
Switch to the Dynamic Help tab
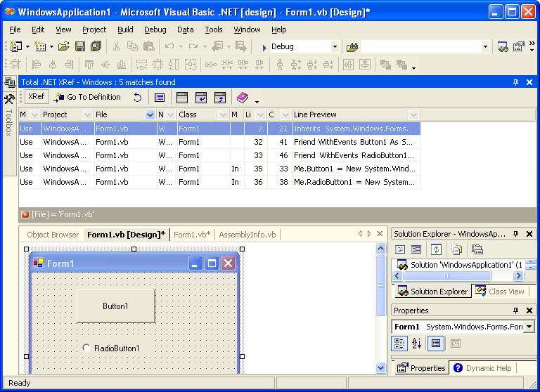click(482, 368)
